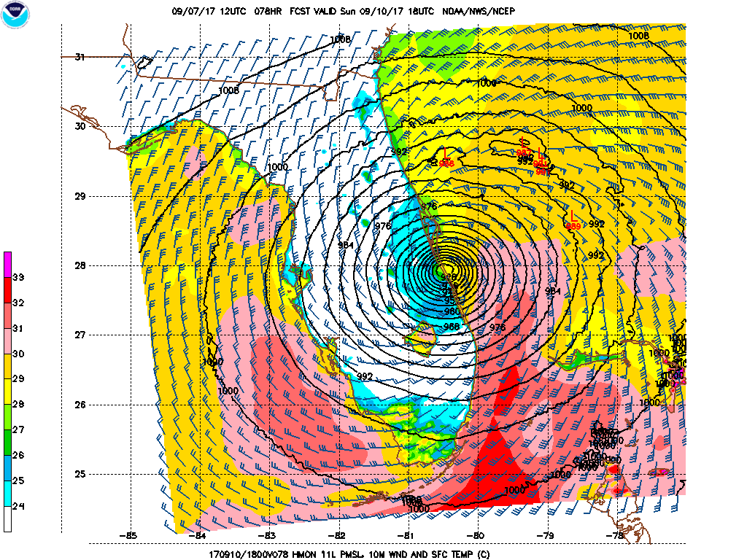Select the cyan legend segment between 24 and 25

[x=7, y=494]
